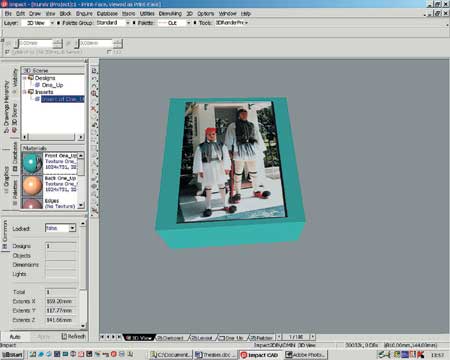Open the Palette Group dropdown showing Standard
This screenshot has height=360, width=450.
(113, 23)
